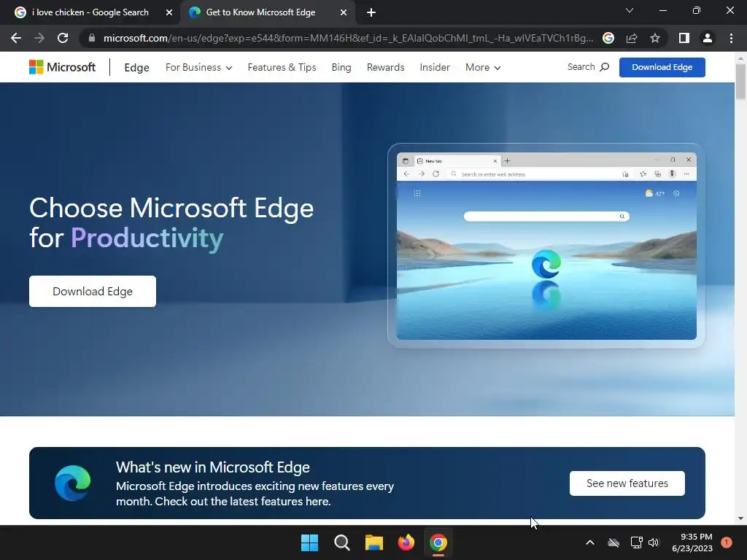Open Windows taskbar search
The height and width of the screenshot is (560, 747).
pos(341,542)
